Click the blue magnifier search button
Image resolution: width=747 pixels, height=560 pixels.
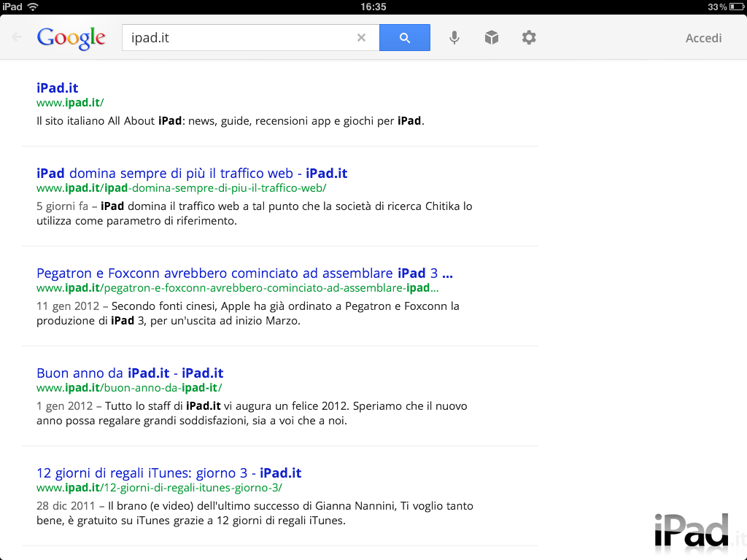pyautogui.click(x=404, y=38)
